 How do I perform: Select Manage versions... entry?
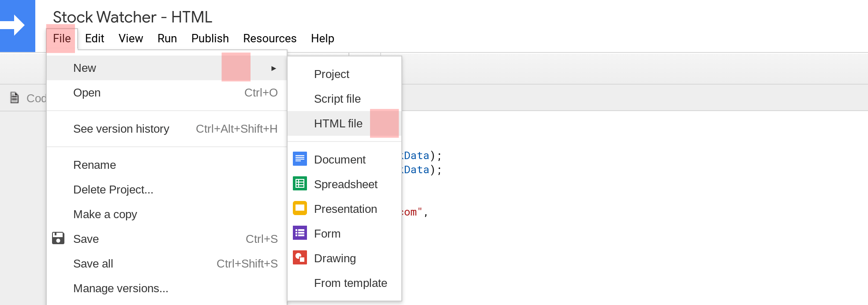[167, 288]
